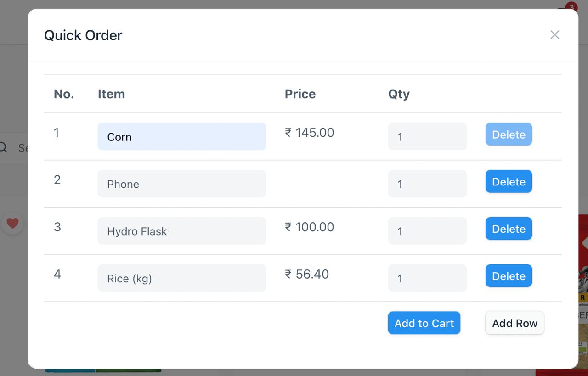Image resolution: width=588 pixels, height=376 pixels.
Task: Remove the Phone row with Delete
Action: 509,182
